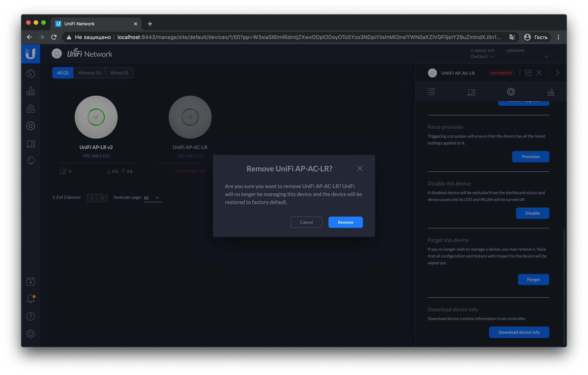Open Statistics via the bar chart sidebar icon
Image resolution: width=588 pixels, height=375 pixels.
point(31,91)
